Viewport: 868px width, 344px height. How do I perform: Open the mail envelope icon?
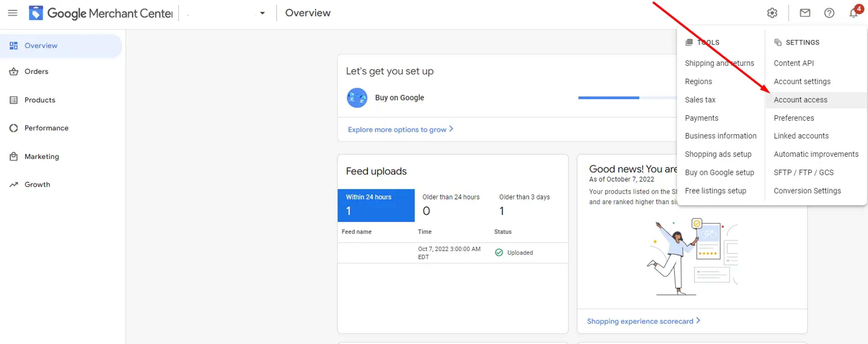[805, 13]
